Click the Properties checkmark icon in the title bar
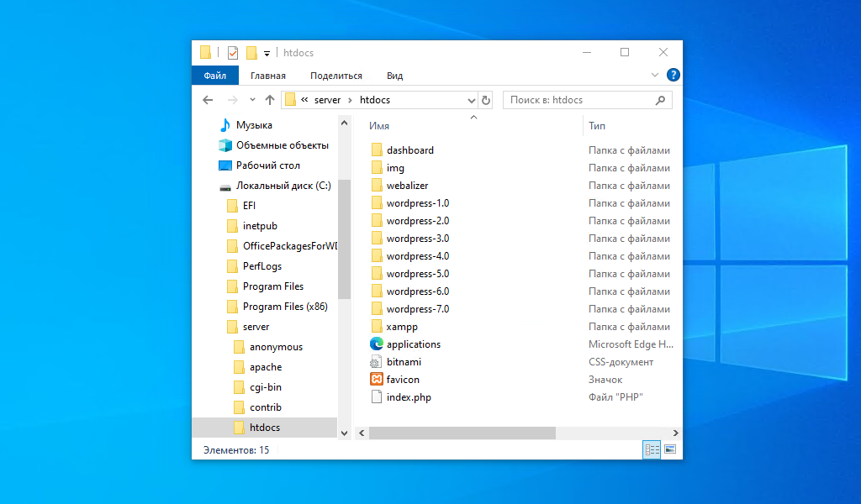Image resolution: width=861 pixels, height=504 pixels. [233, 53]
